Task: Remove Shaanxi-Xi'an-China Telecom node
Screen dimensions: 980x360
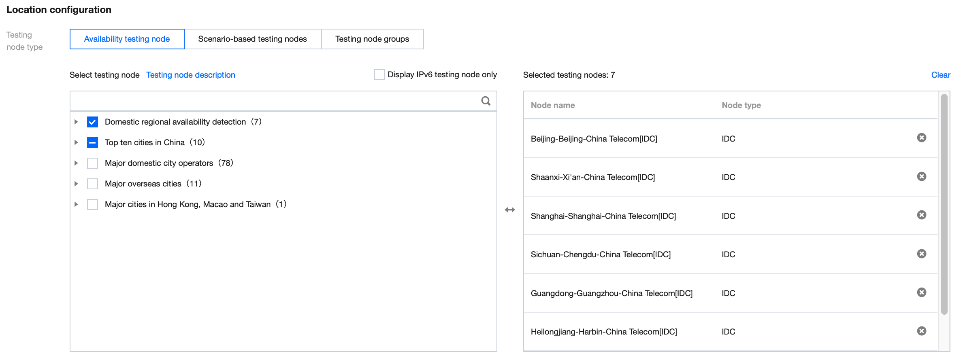Action: 921,177
